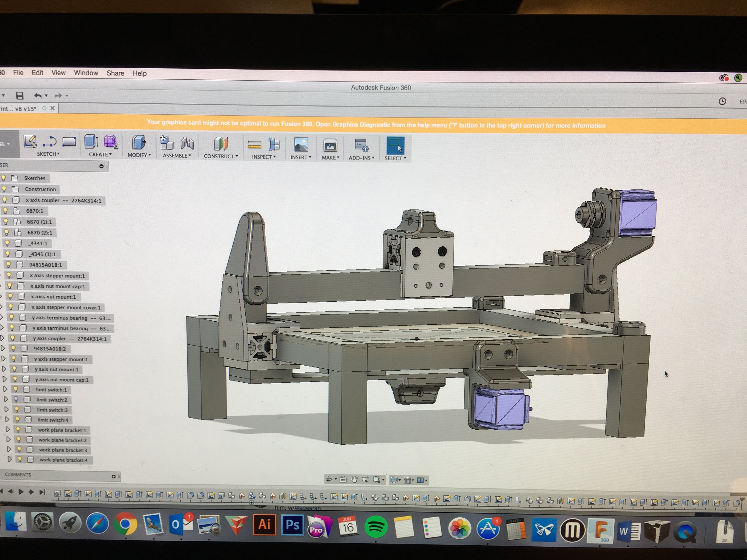Click the Interference inspect icon
Viewport: 747px width, 560px height.
[274, 145]
